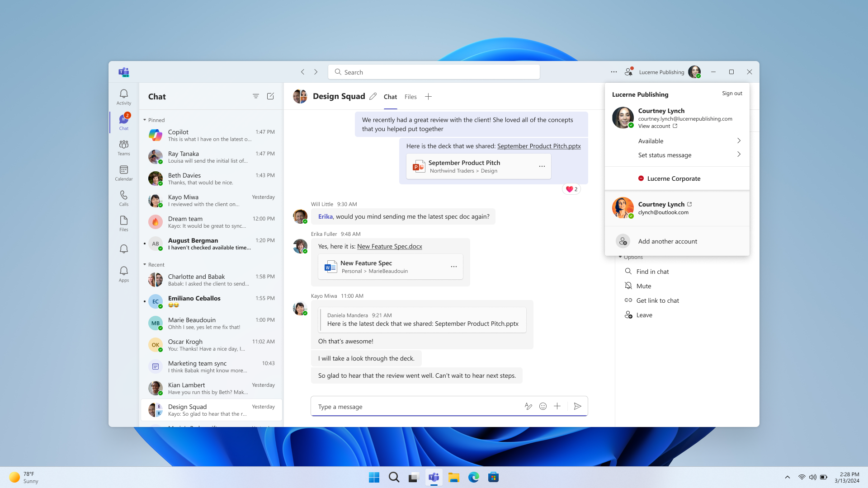Enable Mute option in chat options menu

(643, 286)
